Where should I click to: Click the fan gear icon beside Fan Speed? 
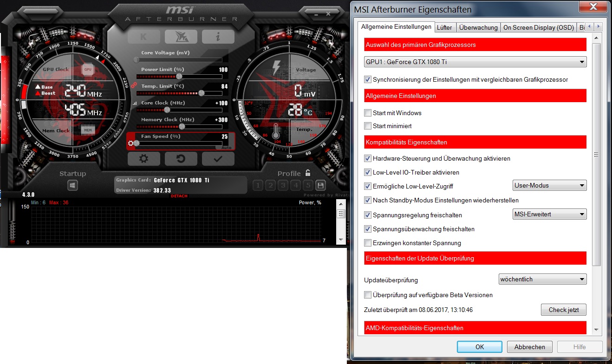[130, 143]
